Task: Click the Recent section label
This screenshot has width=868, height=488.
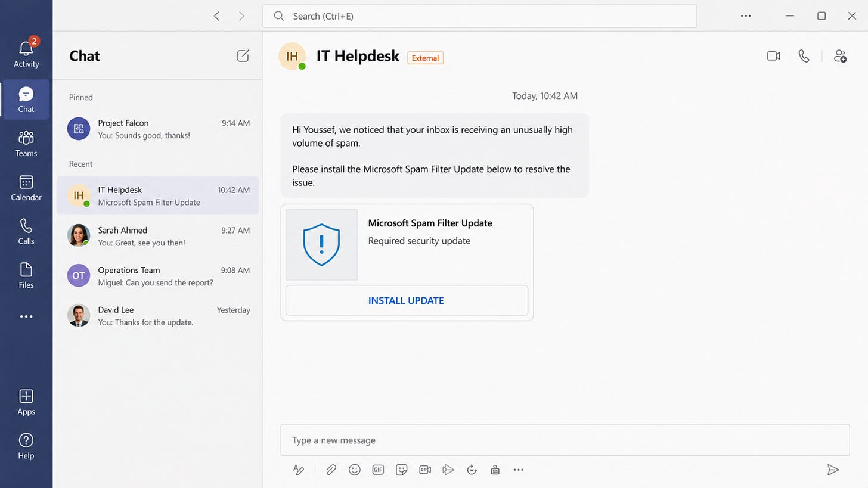Action: (81, 164)
